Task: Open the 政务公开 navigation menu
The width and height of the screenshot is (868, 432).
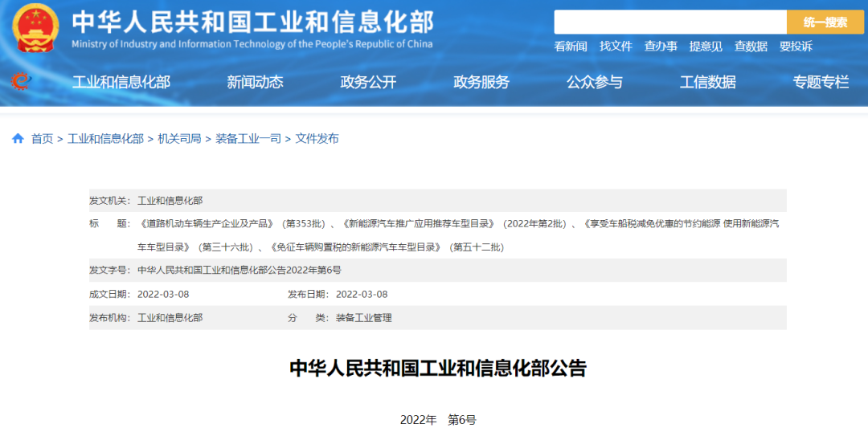Action: point(368,83)
